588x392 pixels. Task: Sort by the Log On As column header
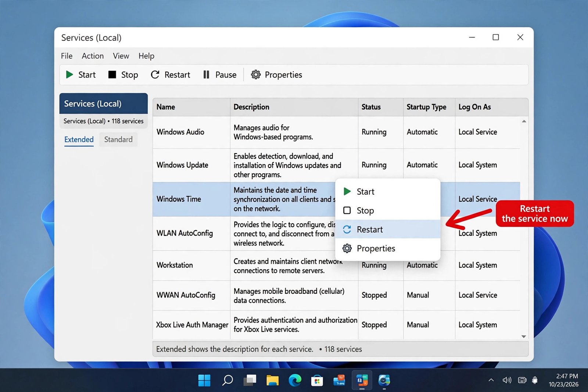click(x=492, y=107)
